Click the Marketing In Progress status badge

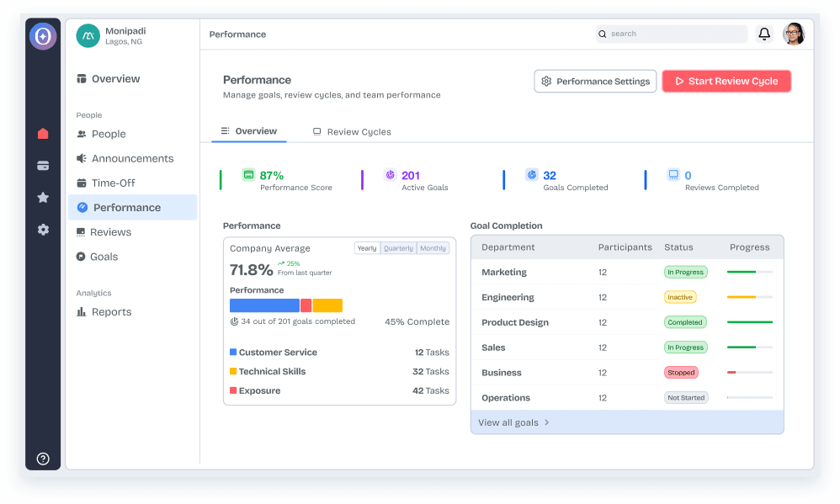pyautogui.click(x=685, y=272)
